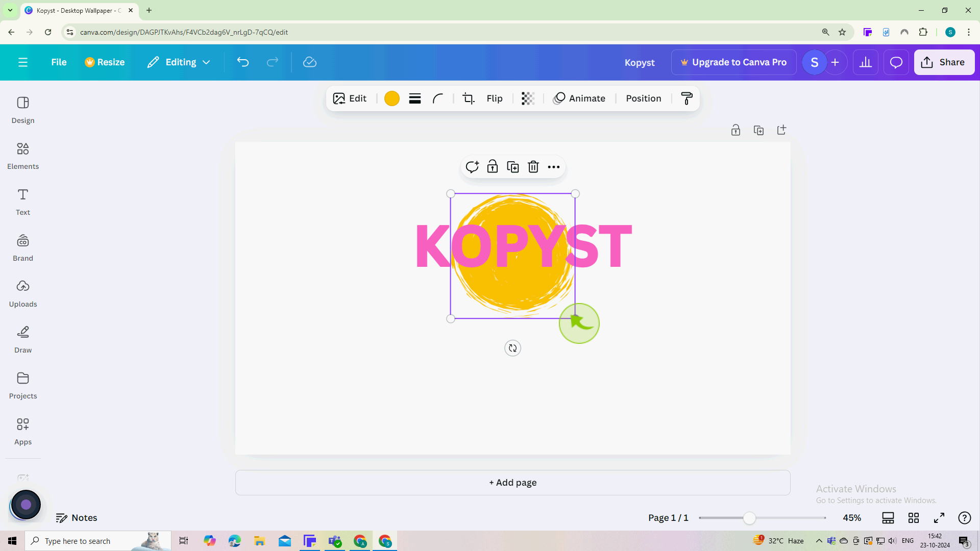Click the Animate button in toolbar
Viewport: 980px width, 551px height.
pos(579,98)
